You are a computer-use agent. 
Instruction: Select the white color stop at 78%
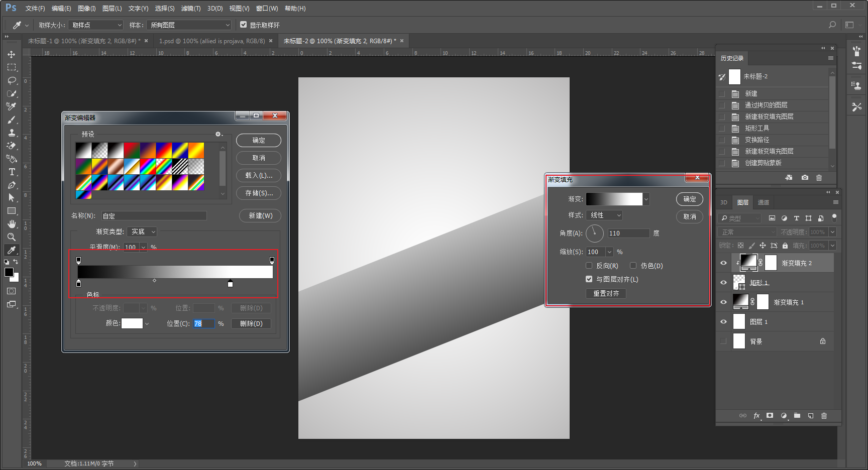click(x=230, y=284)
